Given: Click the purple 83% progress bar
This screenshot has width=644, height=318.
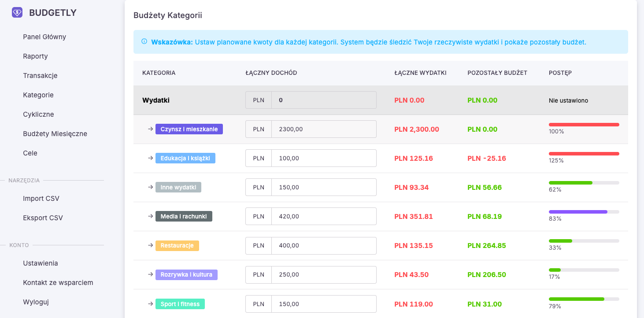Looking at the screenshot, I should pyautogui.click(x=584, y=212).
